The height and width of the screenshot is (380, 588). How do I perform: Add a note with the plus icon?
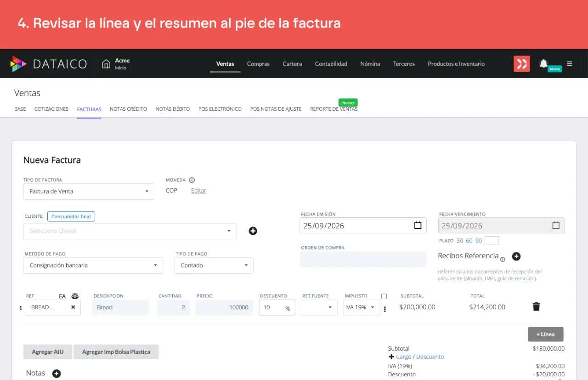(57, 374)
